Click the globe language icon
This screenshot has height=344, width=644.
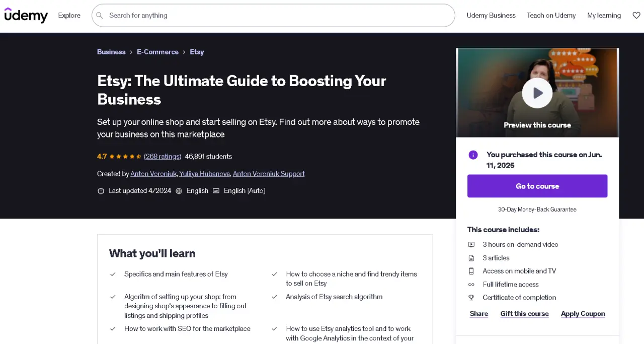pos(179,191)
